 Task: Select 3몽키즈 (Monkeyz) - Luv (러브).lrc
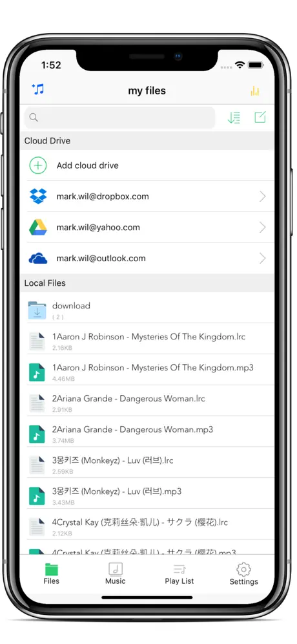(x=112, y=460)
